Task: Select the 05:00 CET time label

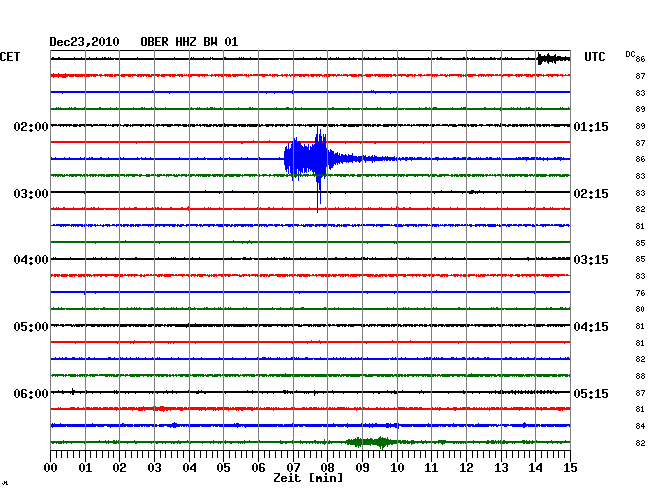Action: pos(31,327)
